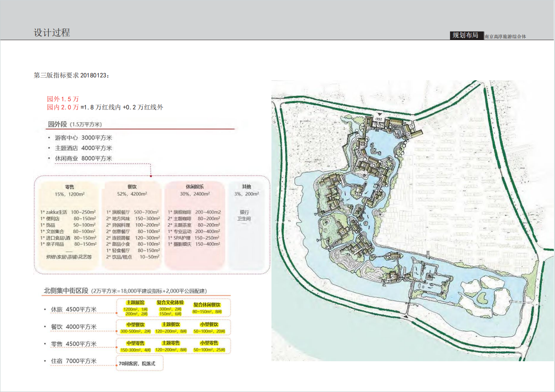Click the '300-500m², 2间' highlighted value
The image size is (555, 392).
135,331
